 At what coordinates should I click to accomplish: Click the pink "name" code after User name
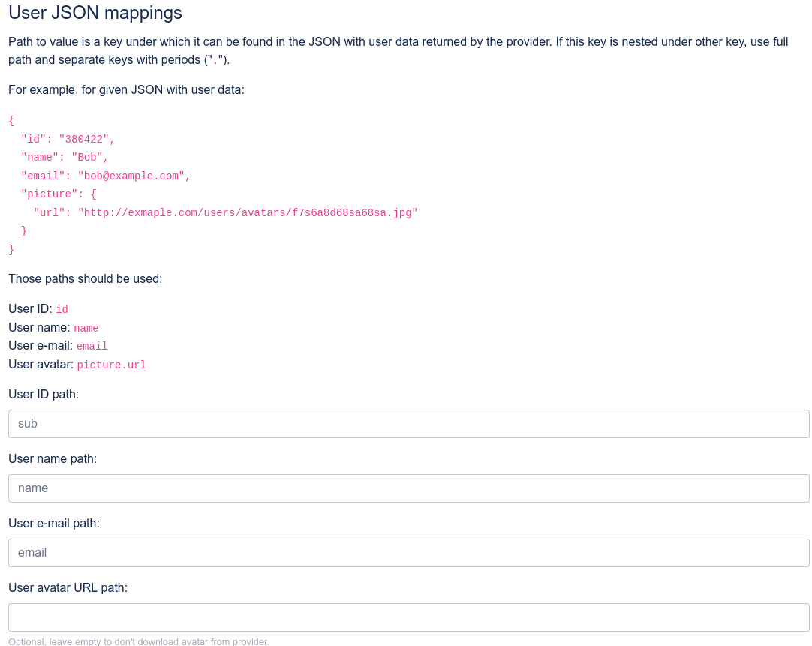coord(86,328)
